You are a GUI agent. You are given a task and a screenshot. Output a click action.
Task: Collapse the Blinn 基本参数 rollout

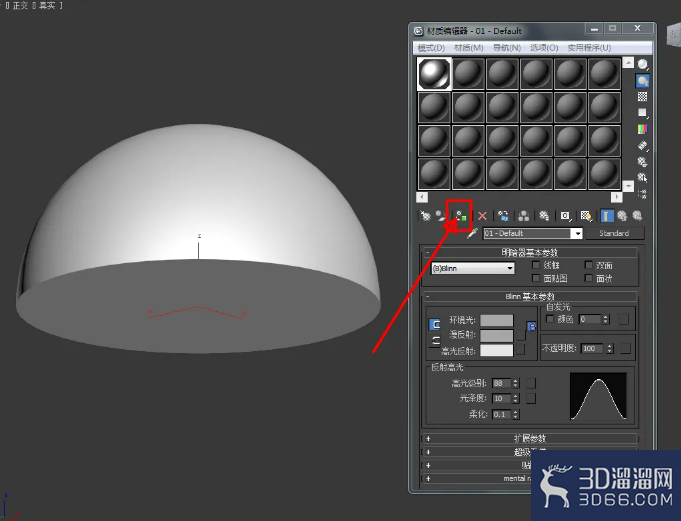click(x=529, y=297)
